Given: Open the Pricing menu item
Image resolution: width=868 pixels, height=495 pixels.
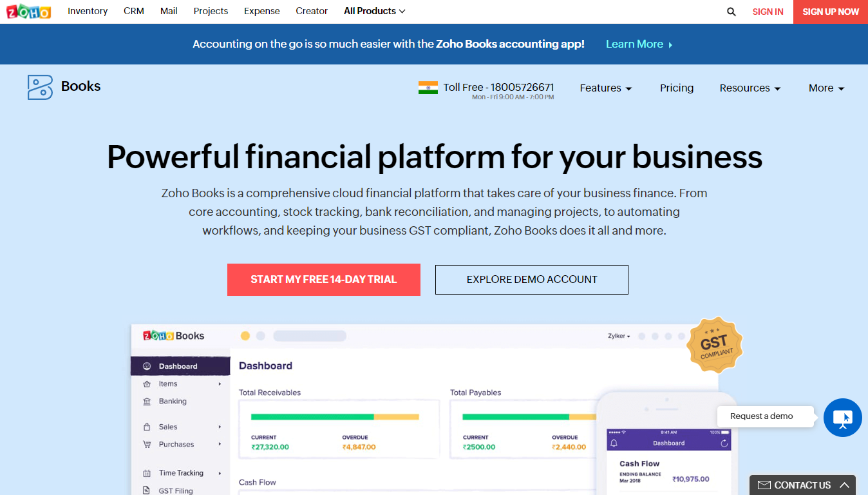Looking at the screenshot, I should point(677,88).
